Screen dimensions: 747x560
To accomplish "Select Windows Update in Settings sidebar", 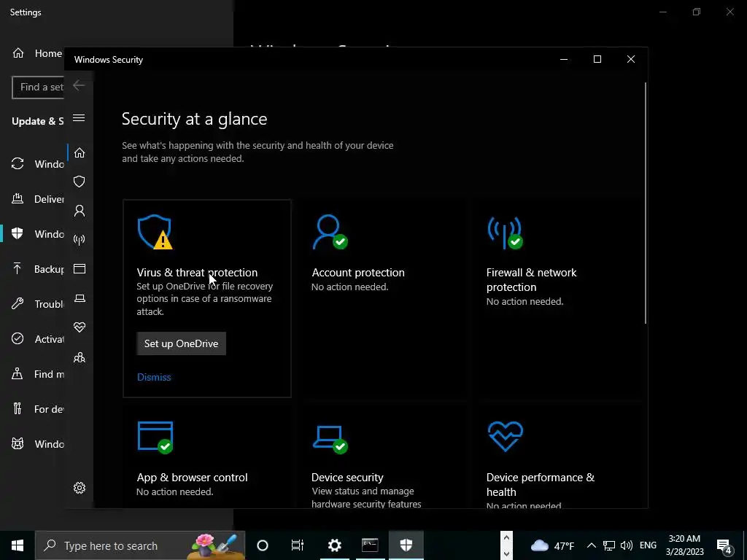I will point(37,164).
